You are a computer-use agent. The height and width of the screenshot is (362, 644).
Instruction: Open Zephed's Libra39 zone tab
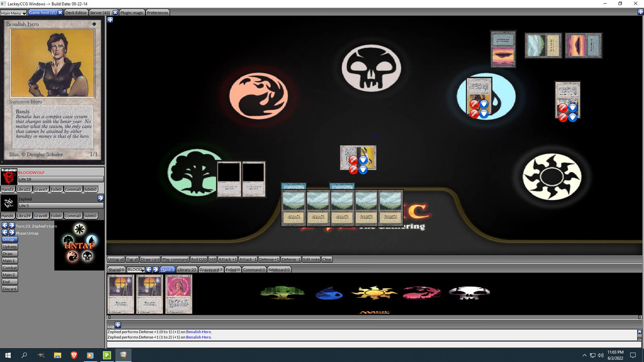tap(24, 216)
